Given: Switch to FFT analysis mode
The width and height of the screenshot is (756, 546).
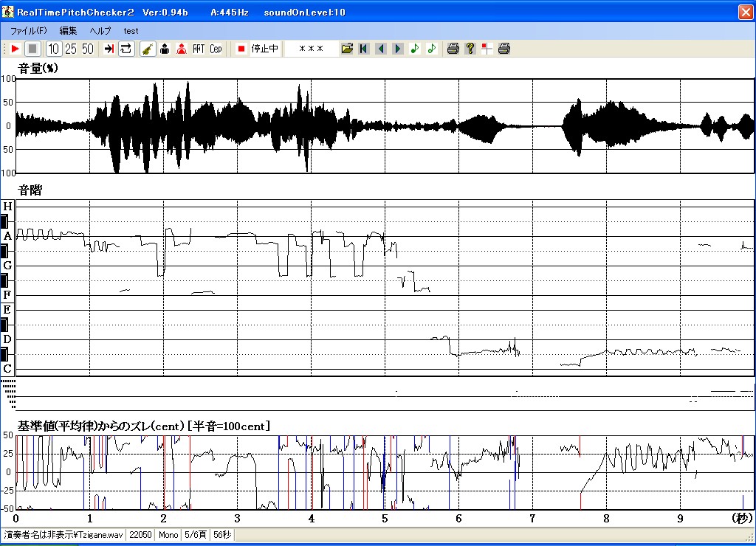Looking at the screenshot, I should click(x=199, y=49).
